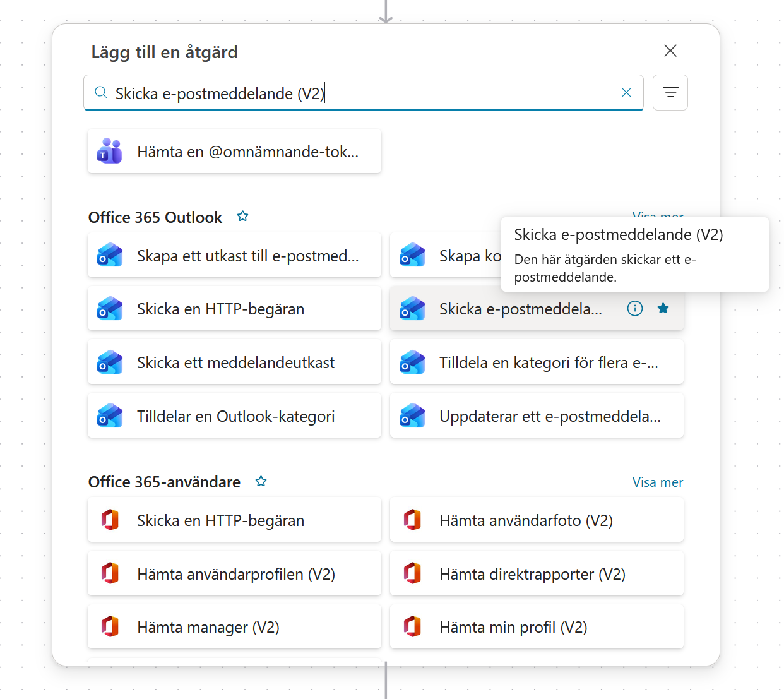
Task: Select Uppdaterar ett e-postmeddela... action
Action: point(537,416)
